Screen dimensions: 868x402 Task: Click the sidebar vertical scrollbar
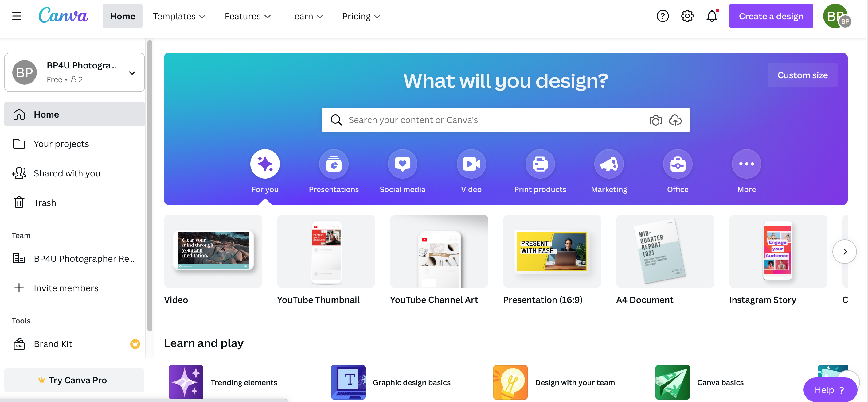click(150, 186)
